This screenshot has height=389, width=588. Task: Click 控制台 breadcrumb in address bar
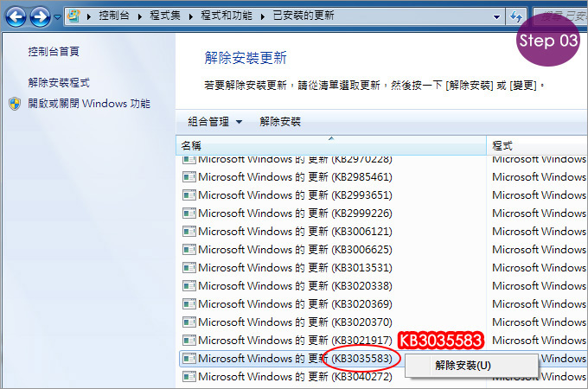(114, 16)
